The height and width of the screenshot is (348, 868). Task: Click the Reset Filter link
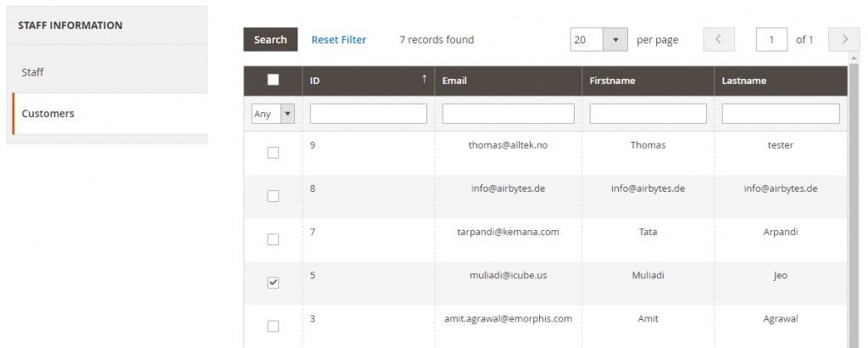click(x=339, y=40)
